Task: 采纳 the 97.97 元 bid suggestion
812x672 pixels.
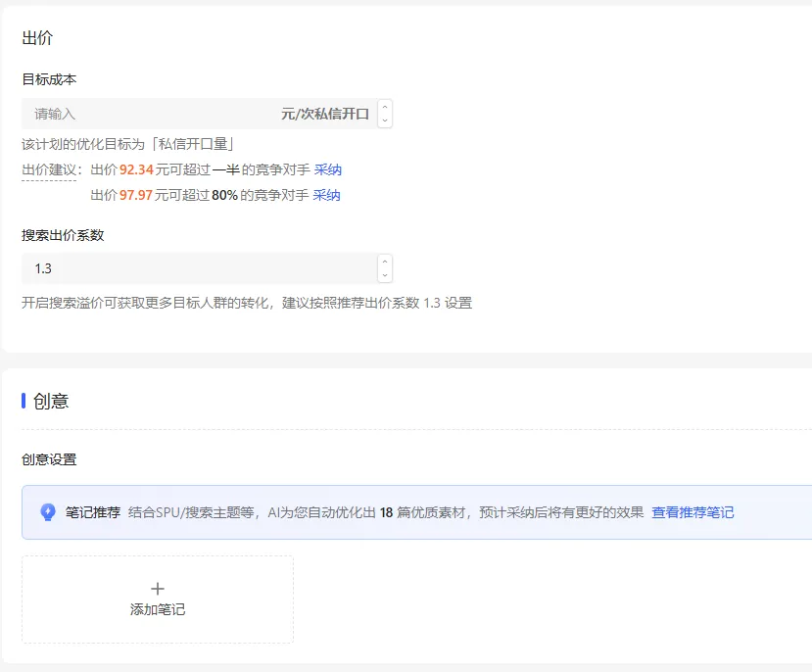Action: (x=326, y=195)
